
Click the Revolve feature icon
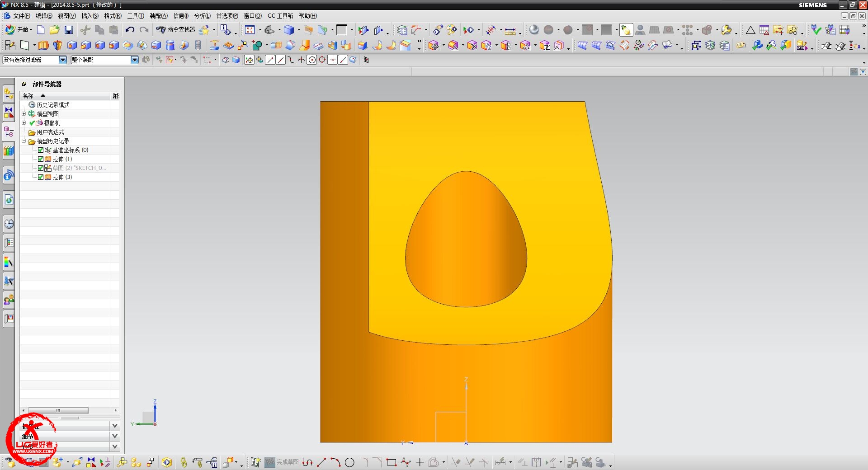click(x=57, y=45)
